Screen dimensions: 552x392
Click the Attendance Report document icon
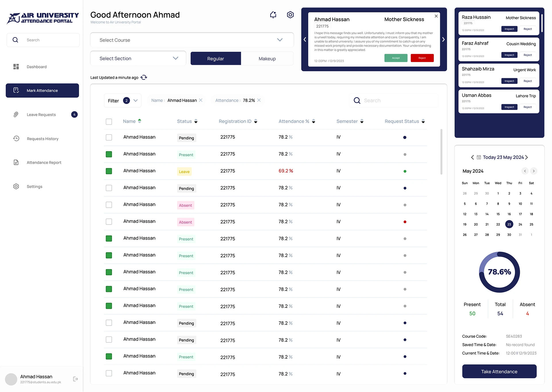(16, 163)
